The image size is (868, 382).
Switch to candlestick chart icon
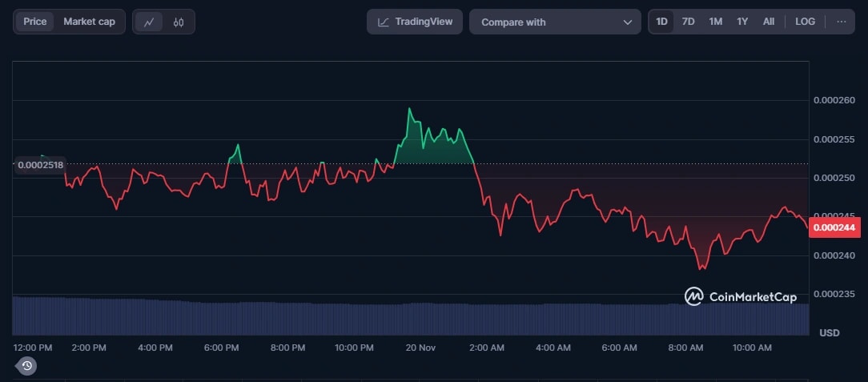(178, 22)
